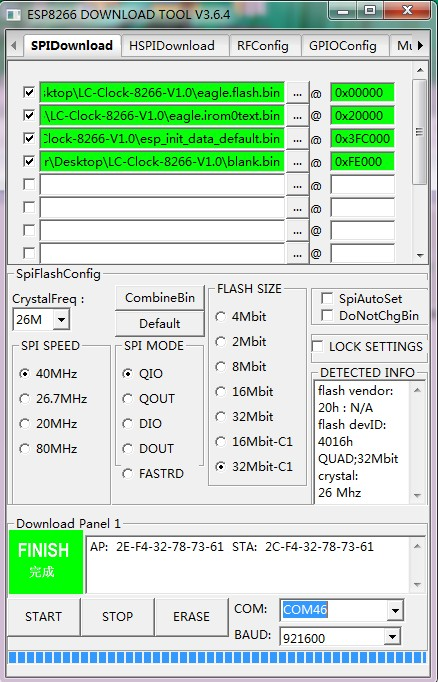Click the esp_init_data_default.bin path field
This screenshot has height=682, width=438.
(x=162, y=139)
